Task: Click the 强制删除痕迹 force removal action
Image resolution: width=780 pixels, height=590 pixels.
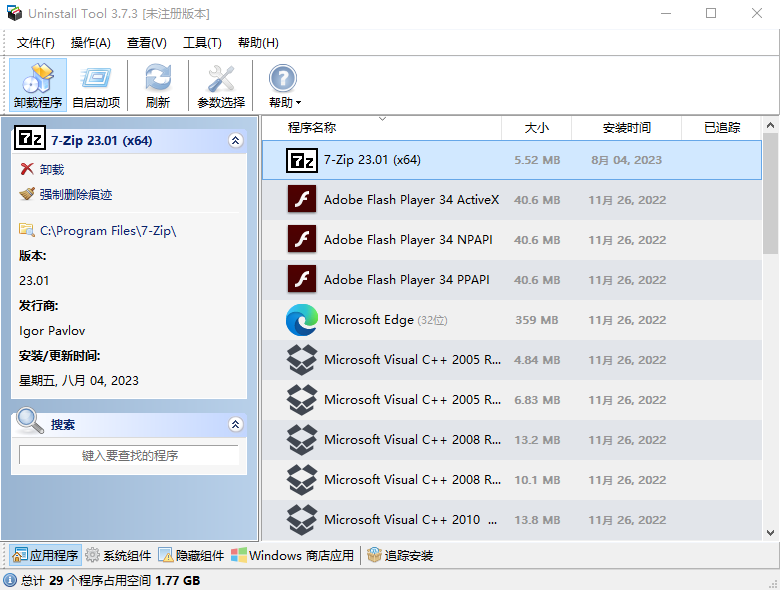Action: [75, 194]
